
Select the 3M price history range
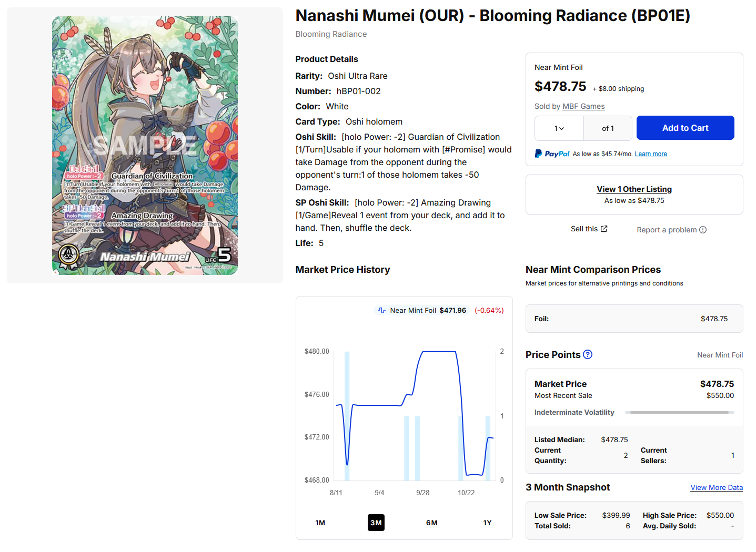[376, 523]
